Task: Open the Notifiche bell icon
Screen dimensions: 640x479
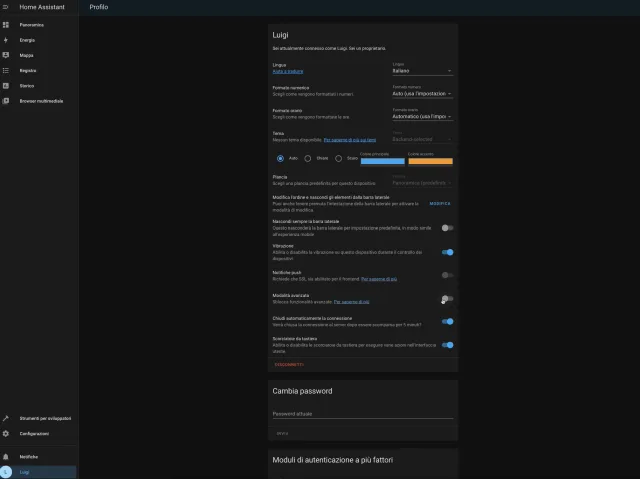Action: click(7, 456)
